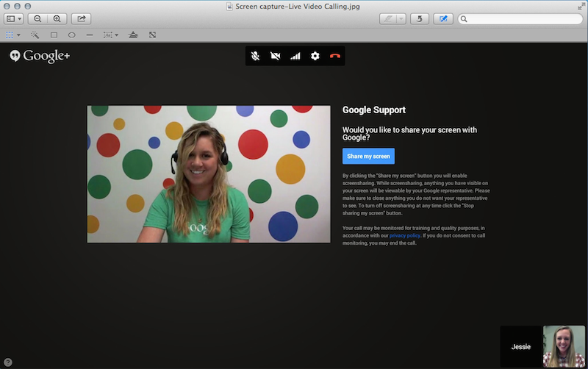
Task: Click the file title Screen capture-Live Video Calling.jpg
Action: 298,7
